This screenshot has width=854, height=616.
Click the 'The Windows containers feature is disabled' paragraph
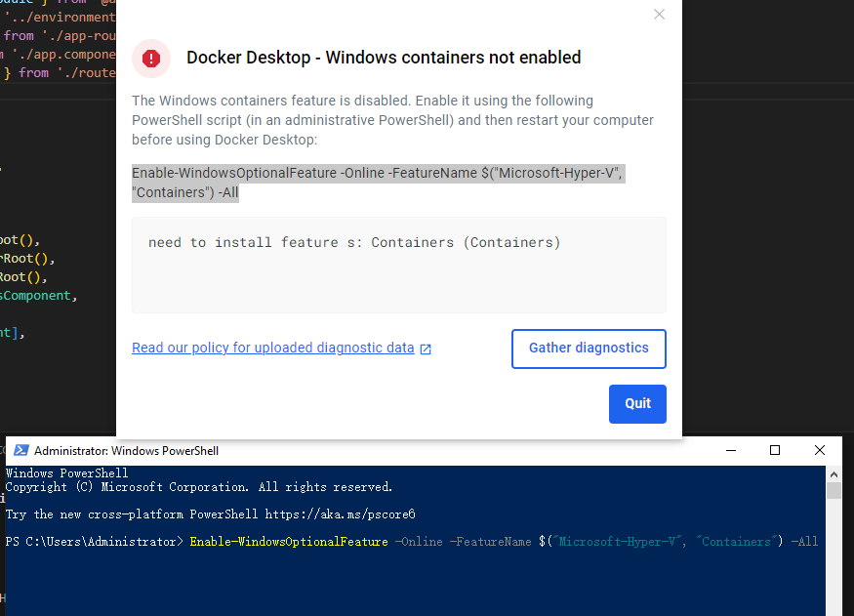(x=392, y=120)
